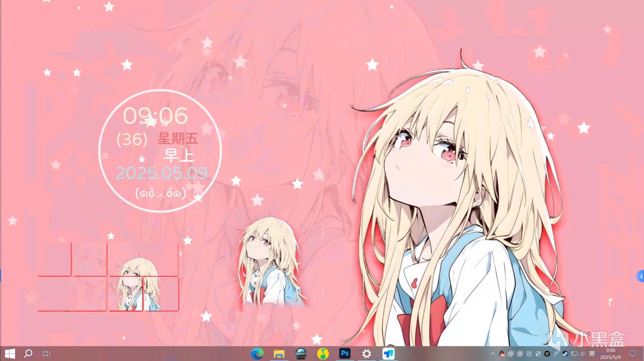The width and height of the screenshot is (644, 361).
Task: Open taskbar search magnifier
Action: [28, 353]
